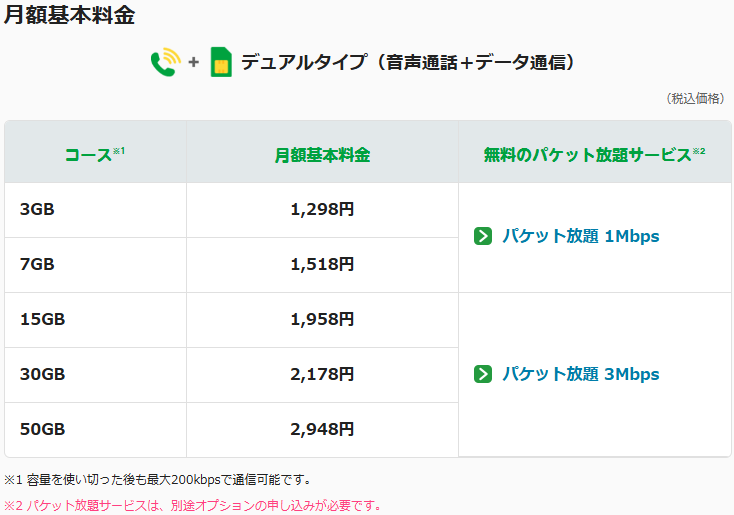Click the （税込価格） note
Viewport: 734px width, 515px height.
[695, 98]
